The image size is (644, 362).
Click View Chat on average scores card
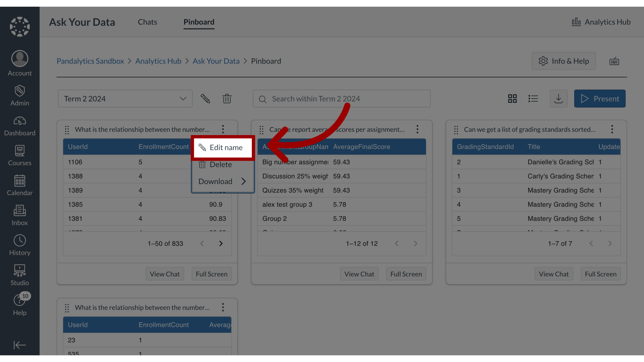pos(359,274)
